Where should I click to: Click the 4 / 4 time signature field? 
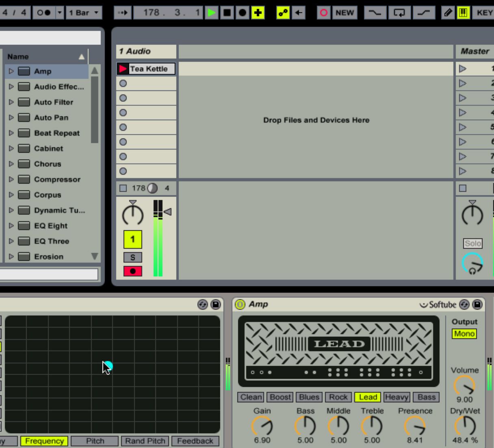pos(15,13)
